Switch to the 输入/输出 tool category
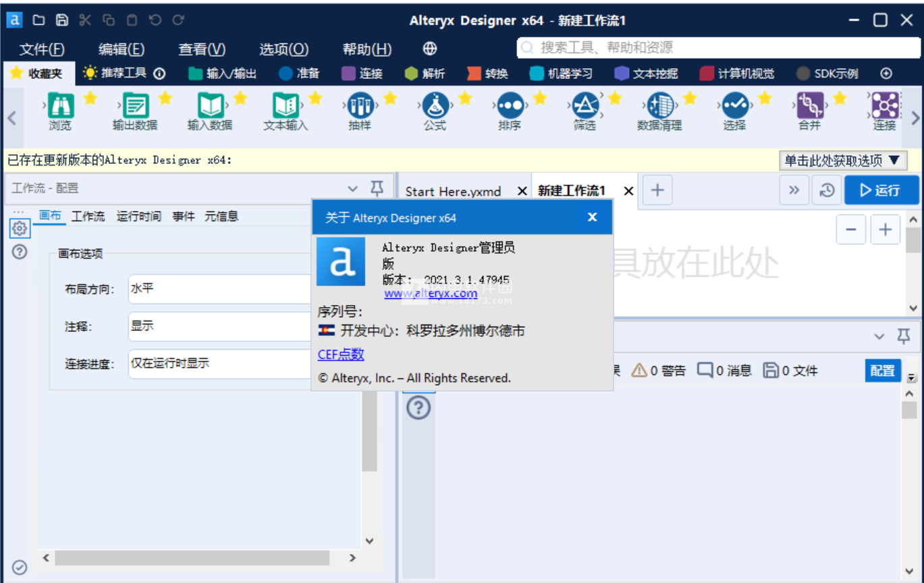The width and height of the screenshot is (924, 583). pyautogui.click(x=223, y=74)
